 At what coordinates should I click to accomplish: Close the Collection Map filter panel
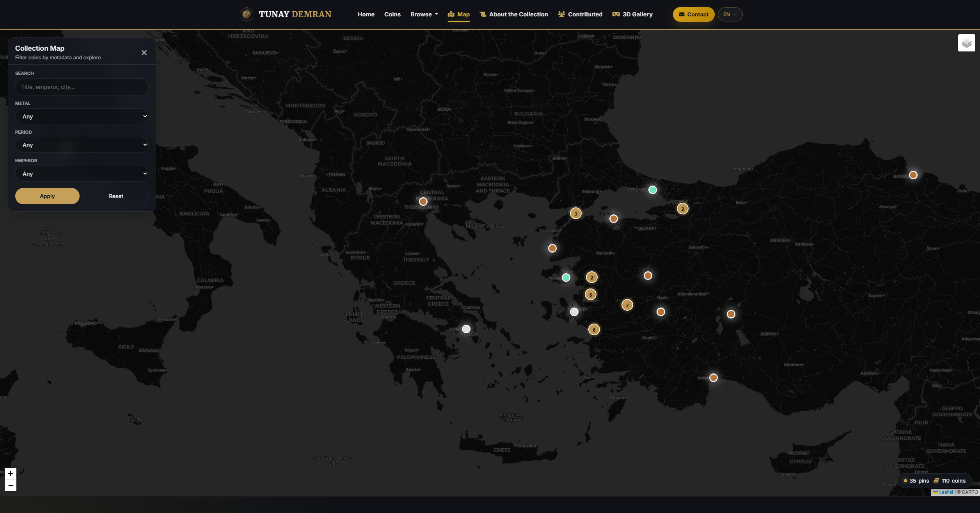pyautogui.click(x=144, y=53)
